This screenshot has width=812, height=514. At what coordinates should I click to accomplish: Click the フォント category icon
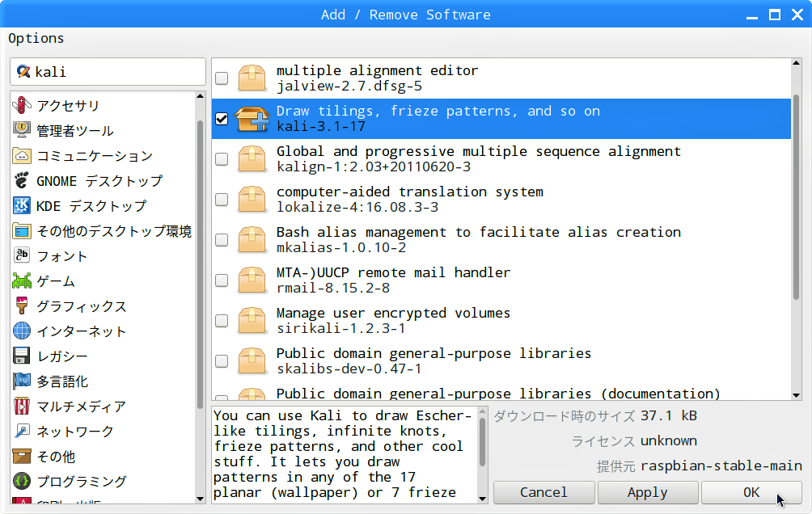22,255
